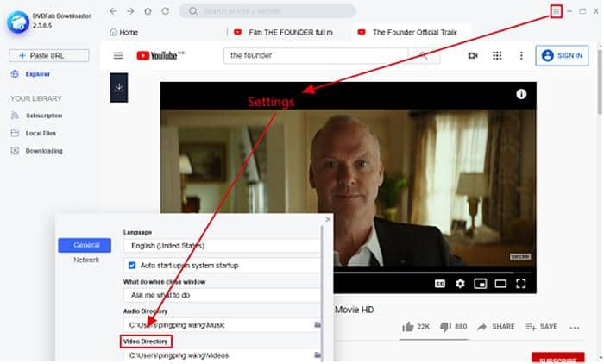
Task: Click the SIGN IN button
Action: coord(562,56)
